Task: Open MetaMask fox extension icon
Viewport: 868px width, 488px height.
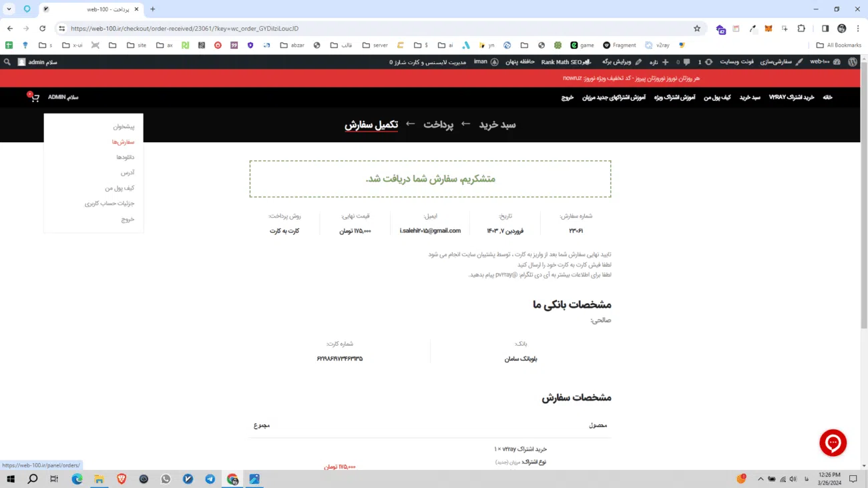Action: tap(769, 29)
